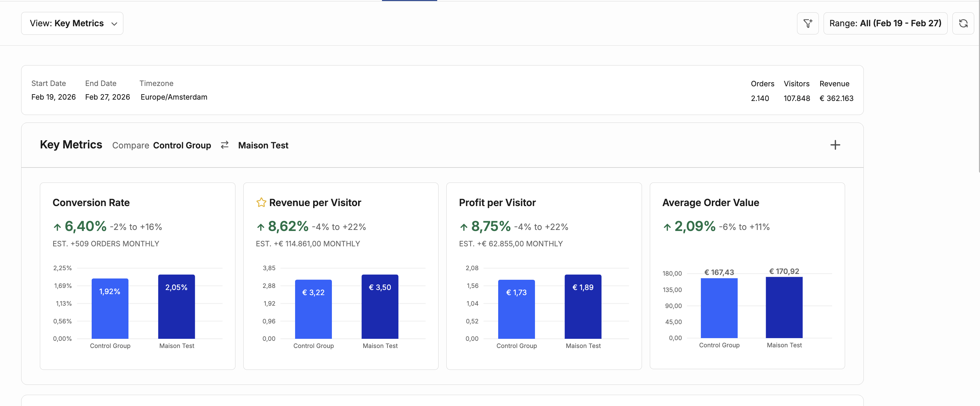Swap compared groups with arrows icon
980x406 pixels.
point(225,145)
